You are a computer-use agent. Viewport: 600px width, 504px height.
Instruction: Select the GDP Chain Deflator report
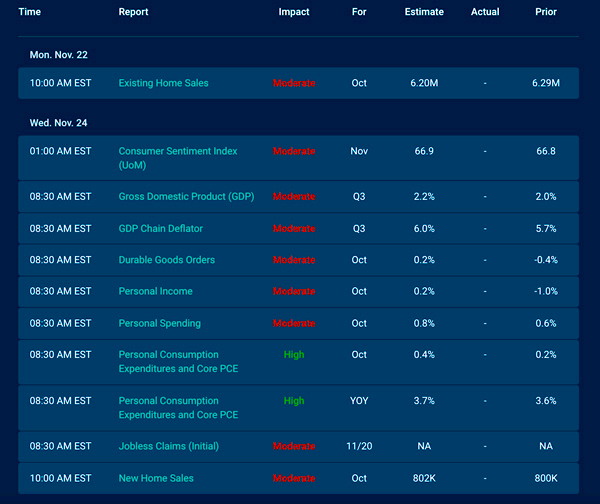point(160,229)
